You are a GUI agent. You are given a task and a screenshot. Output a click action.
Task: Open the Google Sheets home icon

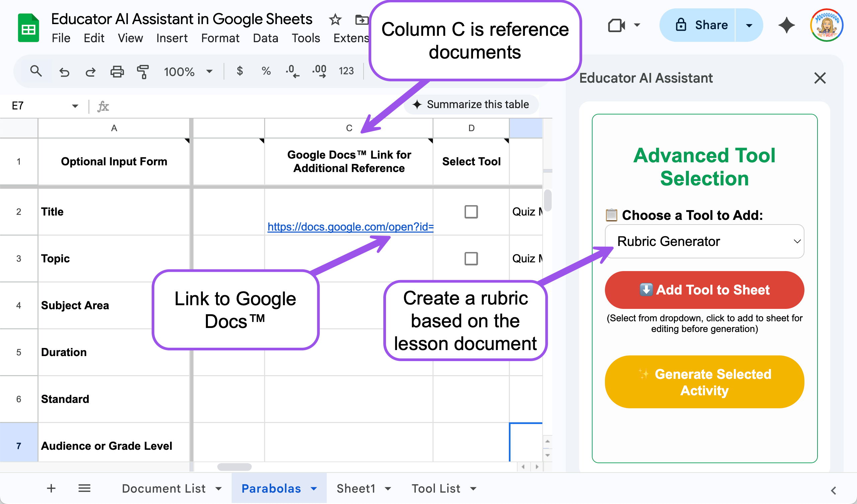pyautogui.click(x=28, y=28)
